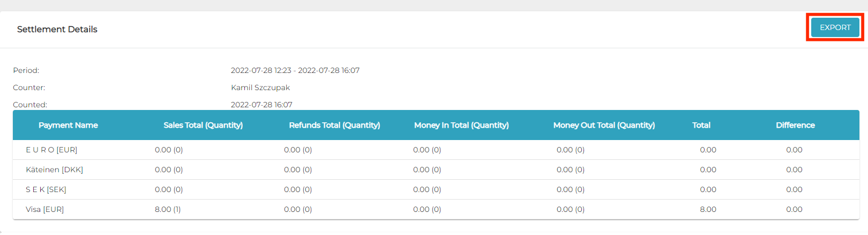The width and height of the screenshot is (868, 235).
Task: Click the Difference column header
Action: coord(795,125)
